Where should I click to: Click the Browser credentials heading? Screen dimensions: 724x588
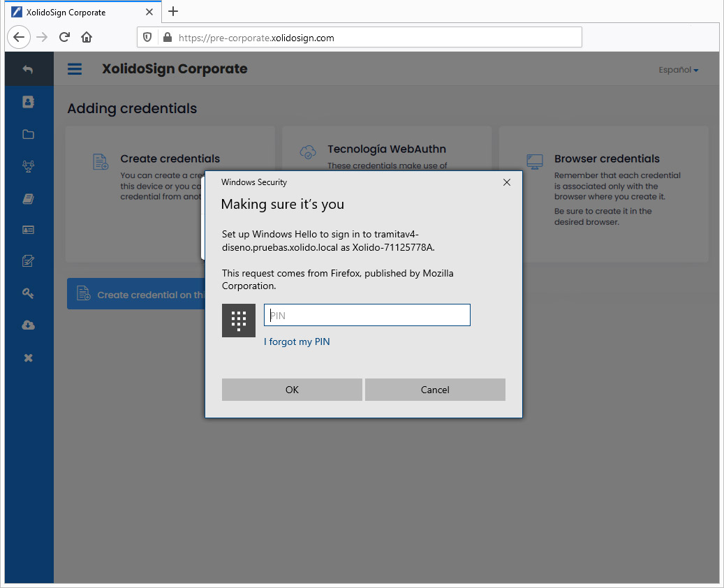[x=607, y=159]
